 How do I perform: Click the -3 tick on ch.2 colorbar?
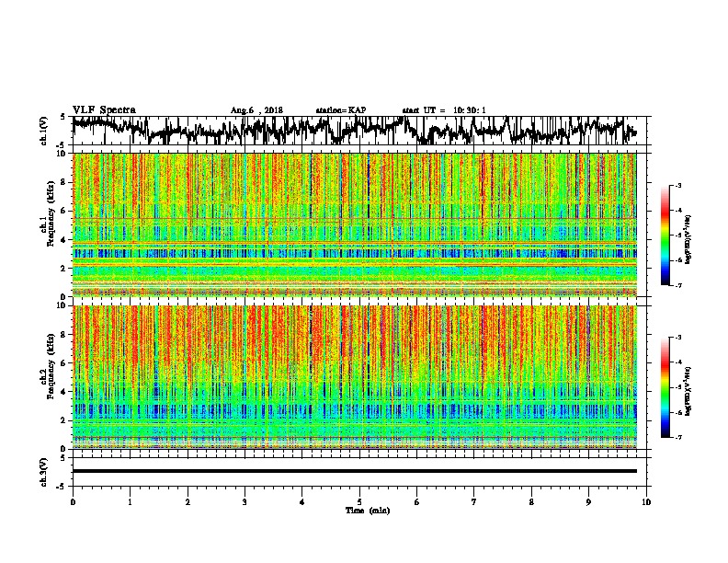[678, 338]
